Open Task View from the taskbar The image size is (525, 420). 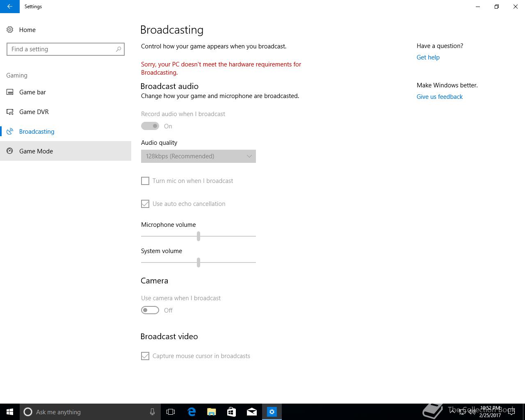click(x=171, y=412)
